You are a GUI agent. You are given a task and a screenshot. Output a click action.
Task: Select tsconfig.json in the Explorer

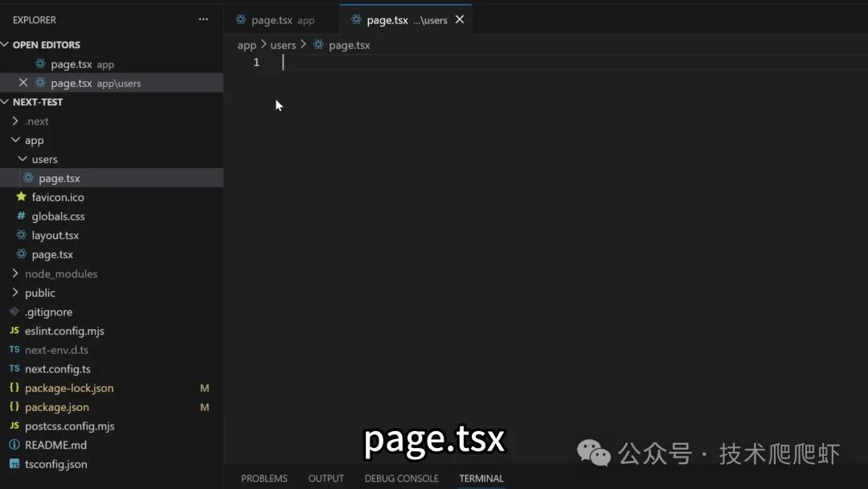coord(54,464)
